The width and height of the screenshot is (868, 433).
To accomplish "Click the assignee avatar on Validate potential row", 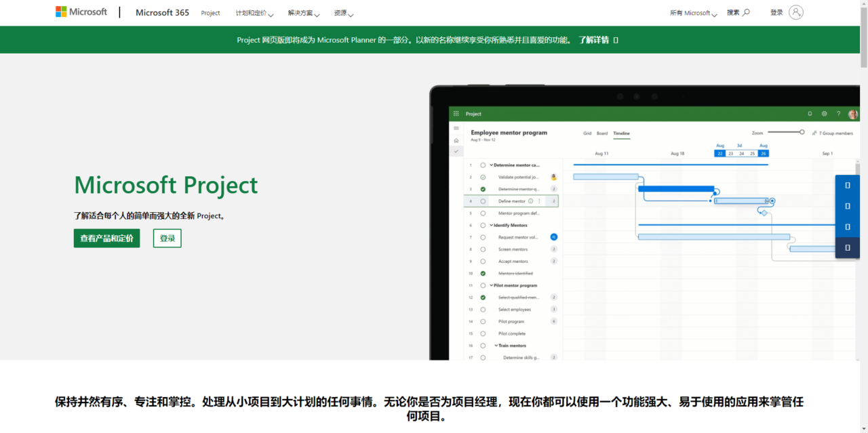I will (554, 177).
